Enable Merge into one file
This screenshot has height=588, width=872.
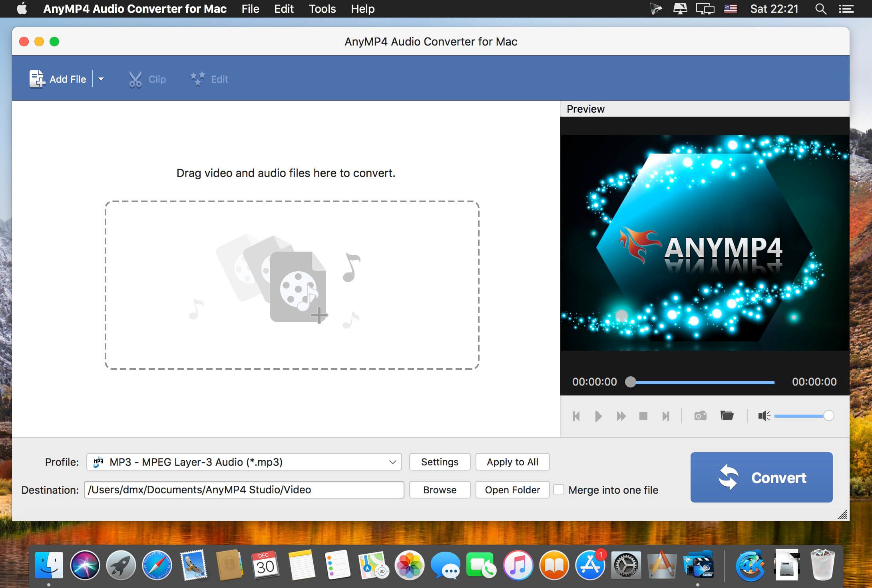pos(559,490)
